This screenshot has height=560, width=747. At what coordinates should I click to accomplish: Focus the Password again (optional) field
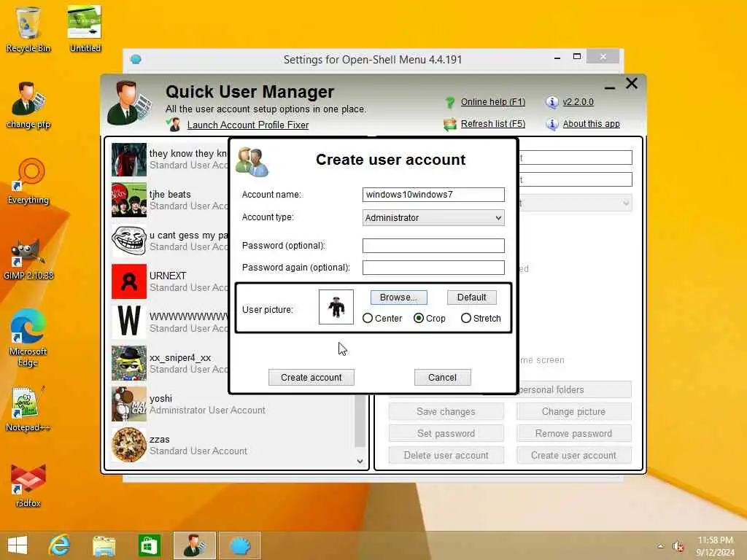click(433, 268)
